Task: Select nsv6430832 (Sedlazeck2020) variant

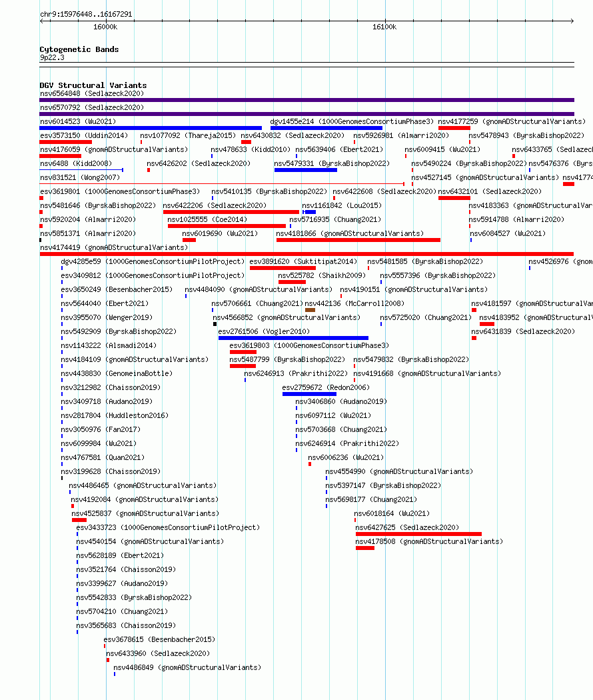Action: pos(246,142)
